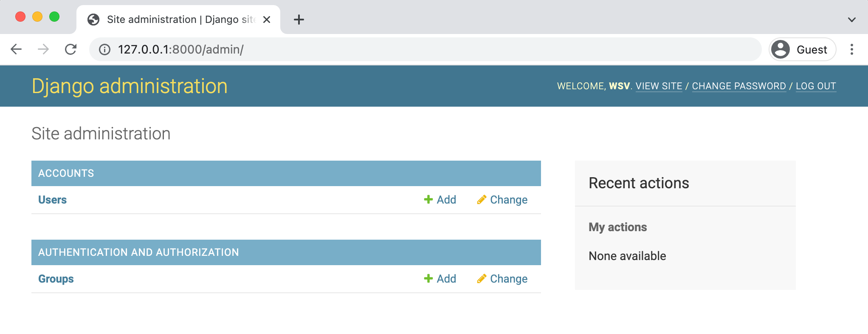Screen dimensions: 868x334
Task: Add a new group
Action: [440, 279]
